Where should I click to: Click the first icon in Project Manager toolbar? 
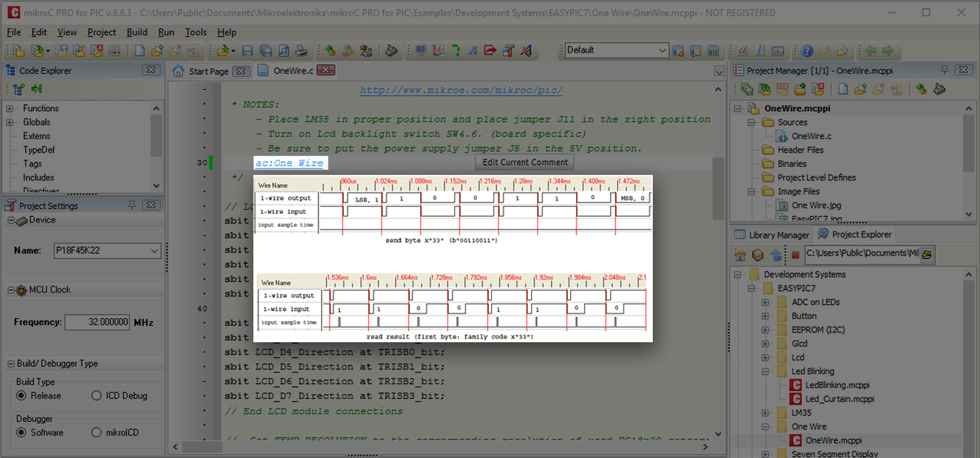tap(747, 89)
